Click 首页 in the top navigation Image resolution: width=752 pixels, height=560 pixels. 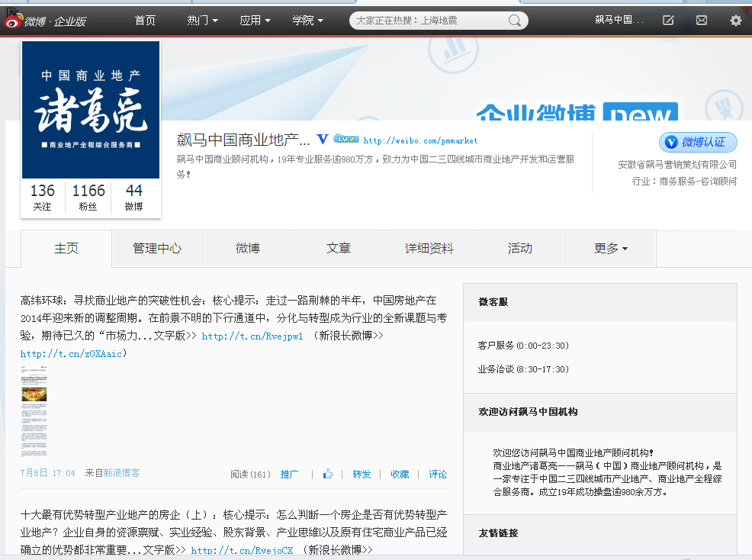pyautogui.click(x=144, y=20)
